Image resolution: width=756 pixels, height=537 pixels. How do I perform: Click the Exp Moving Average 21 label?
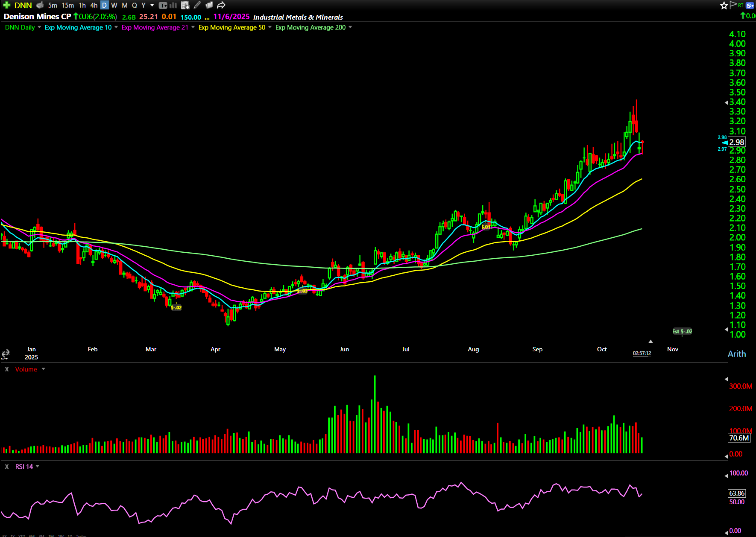(x=155, y=27)
